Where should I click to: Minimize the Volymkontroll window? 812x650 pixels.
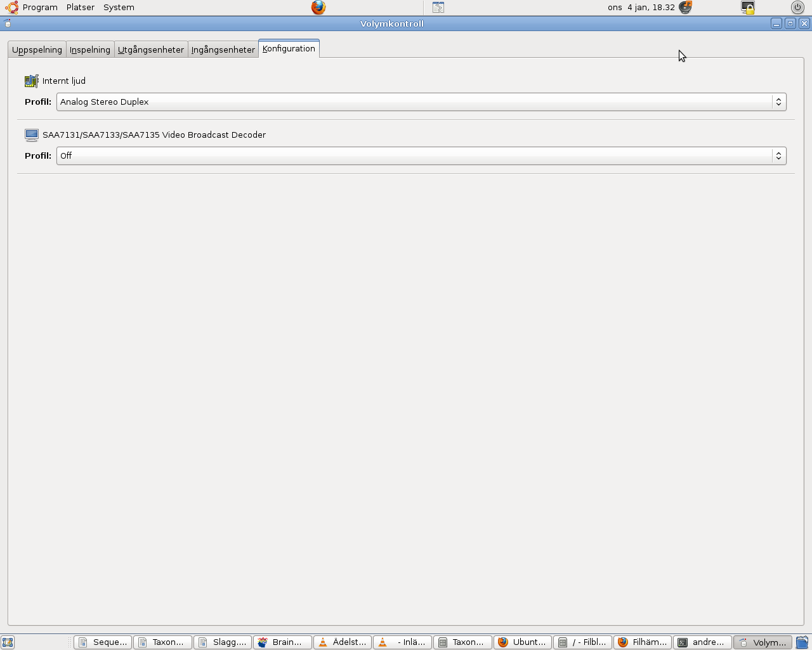click(x=776, y=23)
